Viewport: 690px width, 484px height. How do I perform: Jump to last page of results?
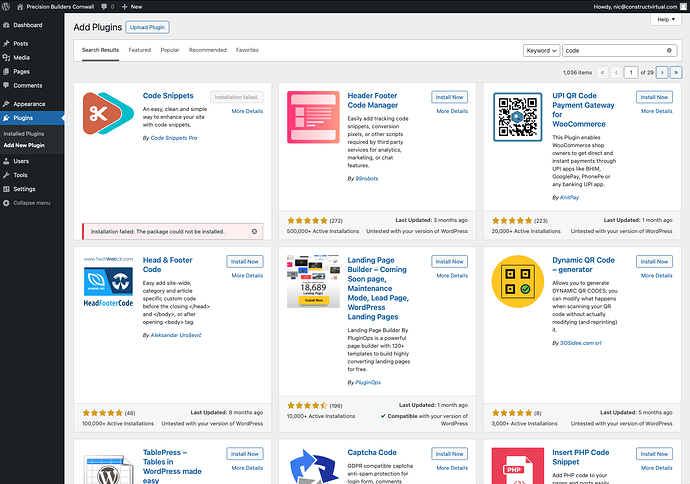point(676,72)
